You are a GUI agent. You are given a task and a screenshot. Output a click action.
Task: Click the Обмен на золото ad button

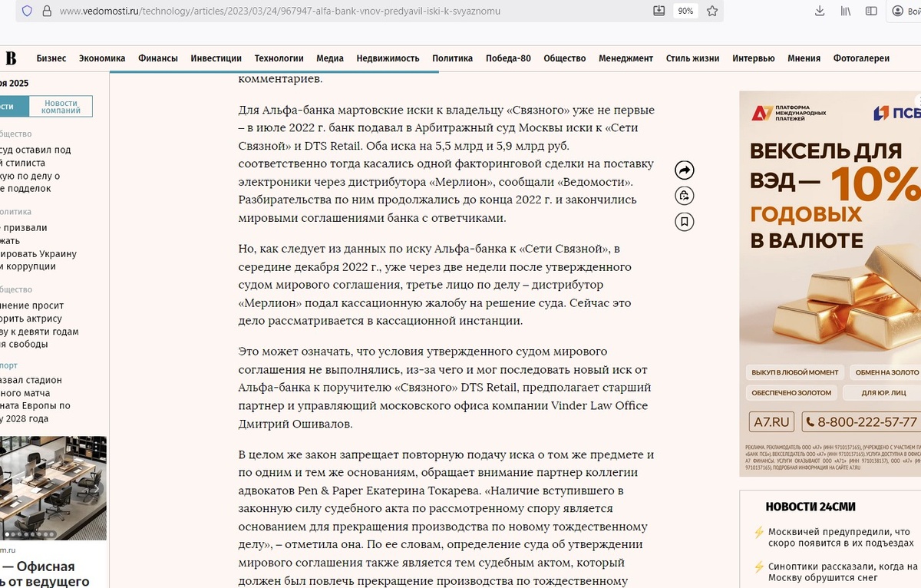886,372
